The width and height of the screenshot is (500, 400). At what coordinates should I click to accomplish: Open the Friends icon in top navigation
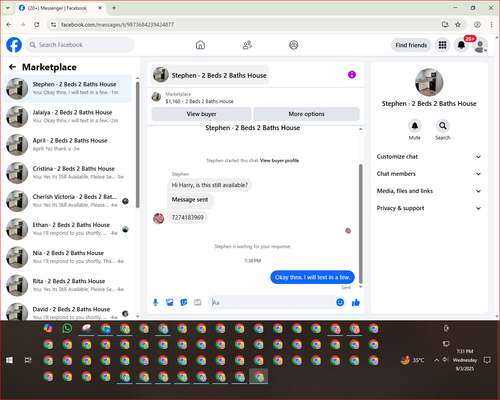[247, 45]
